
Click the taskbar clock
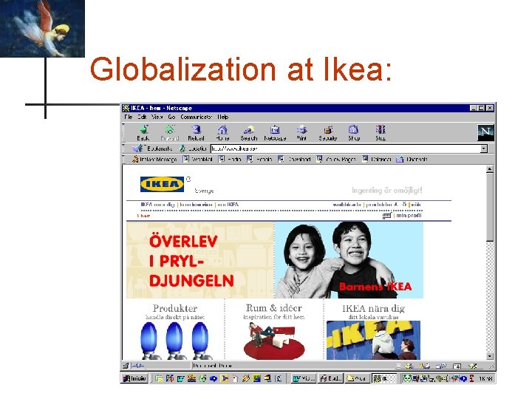point(485,378)
